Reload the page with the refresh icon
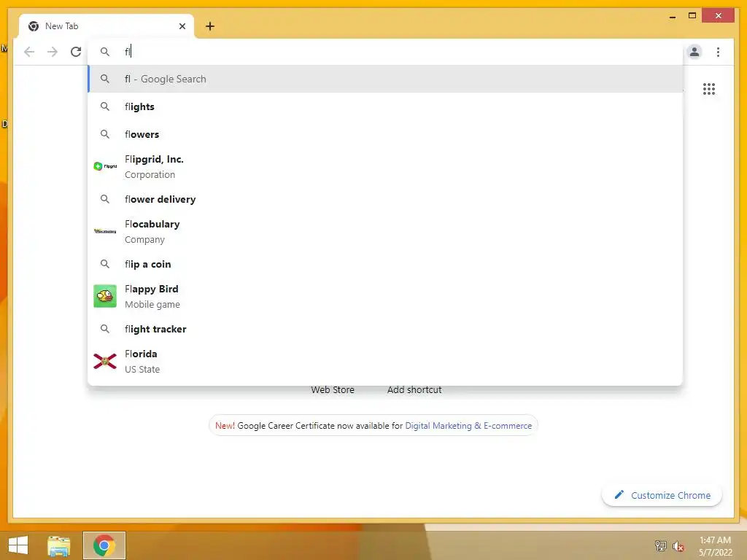 coord(76,52)
